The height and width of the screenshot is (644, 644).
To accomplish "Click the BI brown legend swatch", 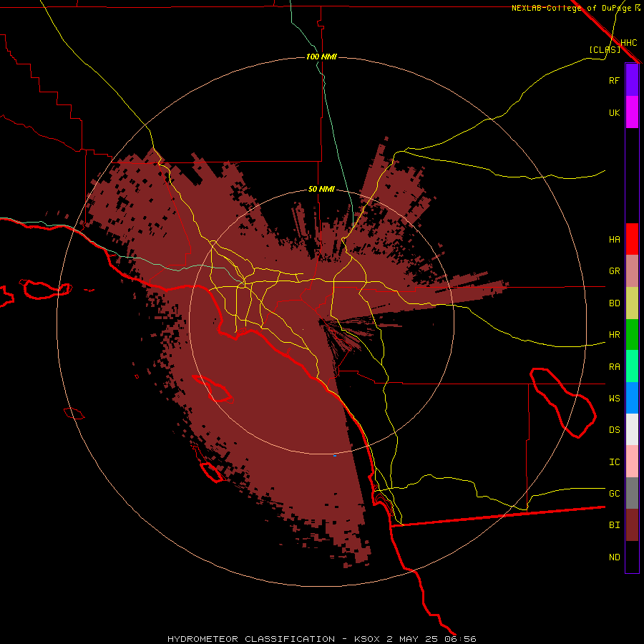I will 632,525.
